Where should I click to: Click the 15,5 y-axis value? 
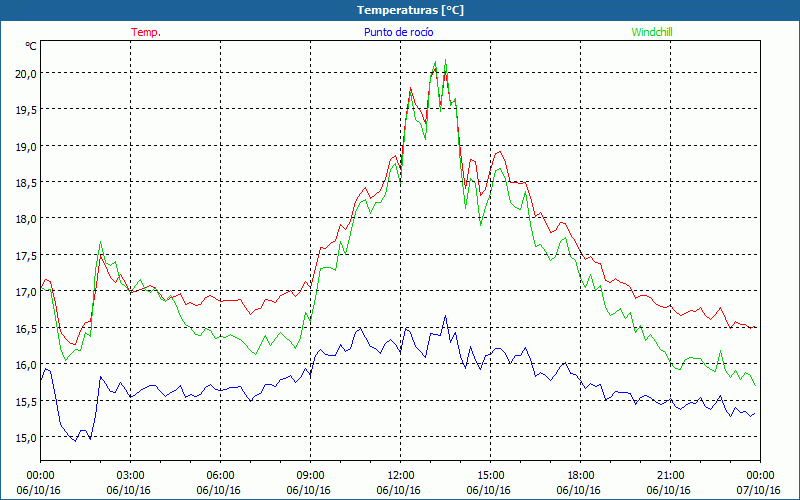pyautogui.click(x=27, y=401)
